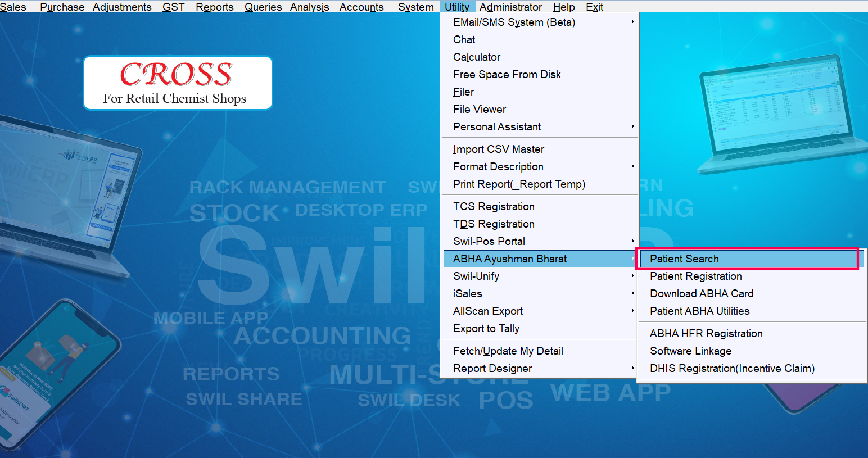Open the Sales menu
This screenshot has height=458, width=868.
(13, 7)
